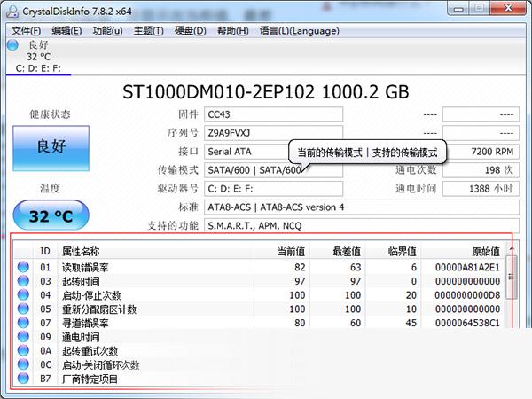Open the 硬盘(D) menu

pyautogui.click(x=190, y=31)
